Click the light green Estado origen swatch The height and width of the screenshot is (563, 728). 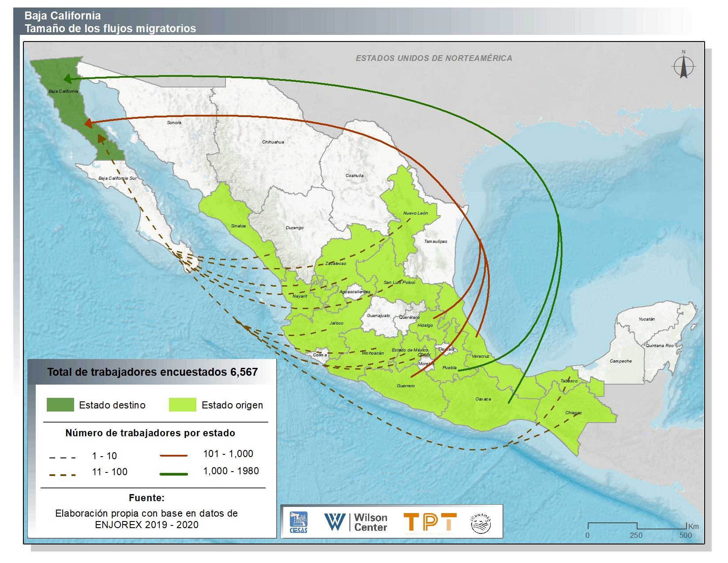[182, 404]
